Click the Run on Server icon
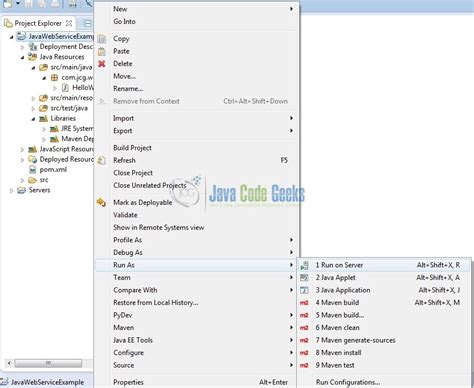The width and height of the screenshot is (474, 388). (304, 265)
